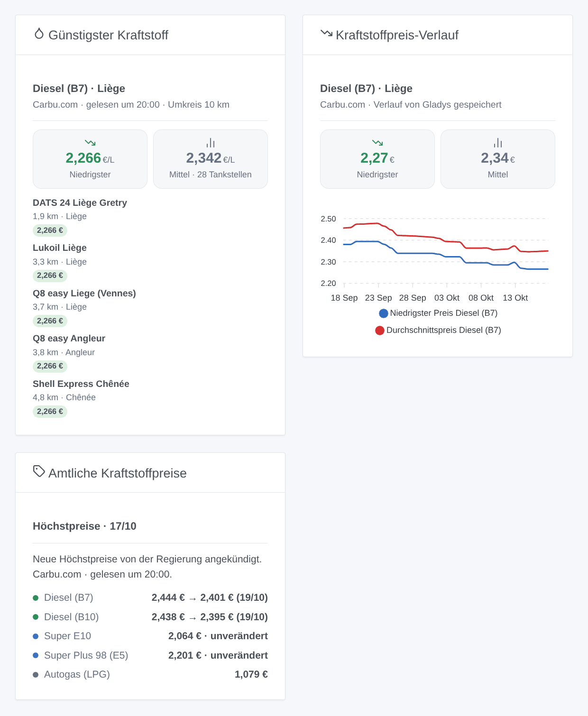588x716 pixels.
Task: Click '1,9 km · Liège' distance text
Action: pos(60,216)
